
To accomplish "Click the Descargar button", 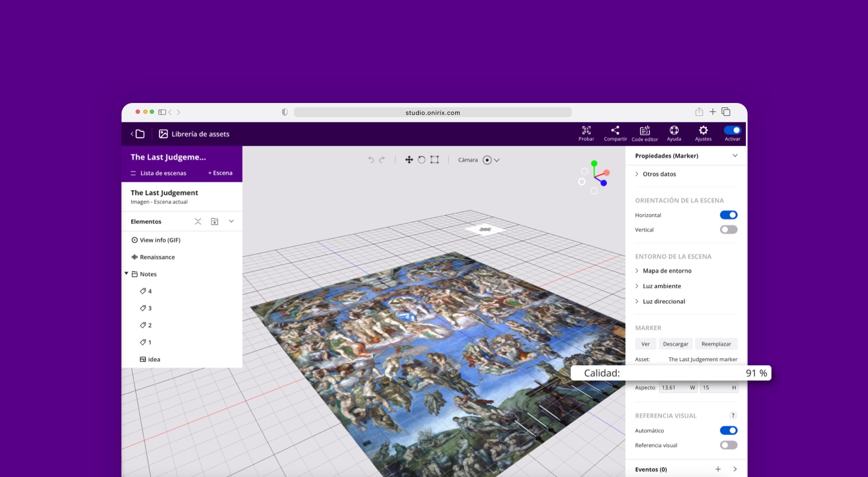I will pos(675,344).
